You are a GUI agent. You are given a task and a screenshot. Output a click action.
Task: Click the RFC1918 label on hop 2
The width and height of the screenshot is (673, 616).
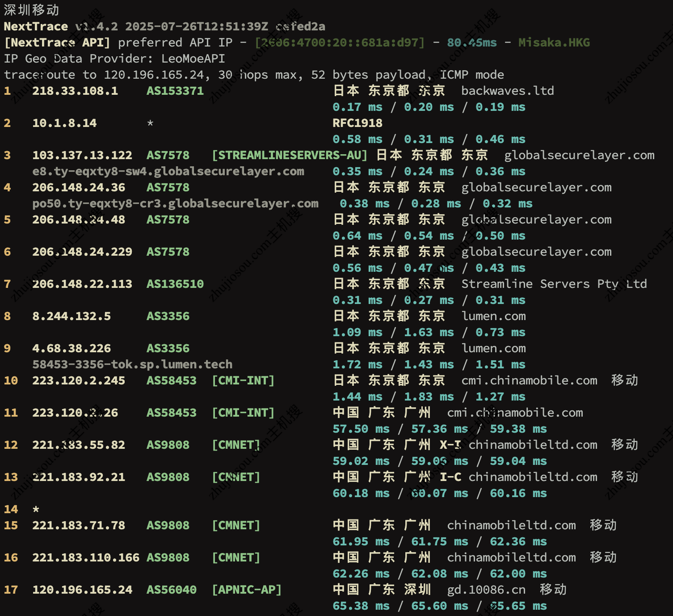[357, 123]
